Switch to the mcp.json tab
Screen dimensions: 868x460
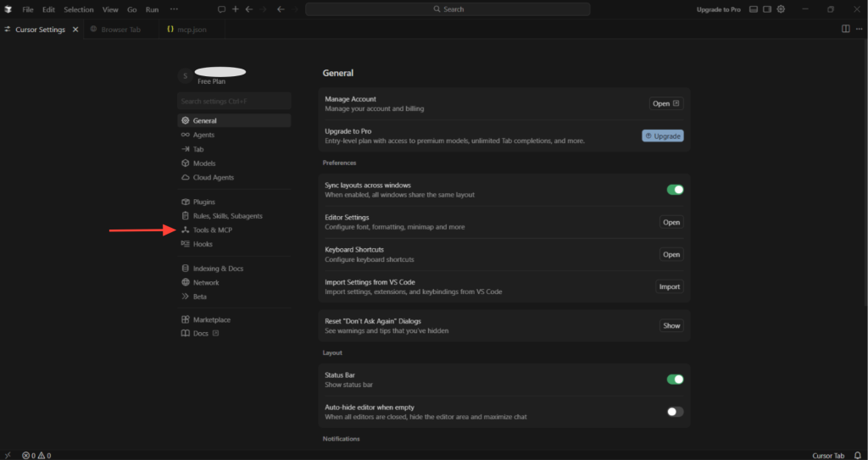192,30
